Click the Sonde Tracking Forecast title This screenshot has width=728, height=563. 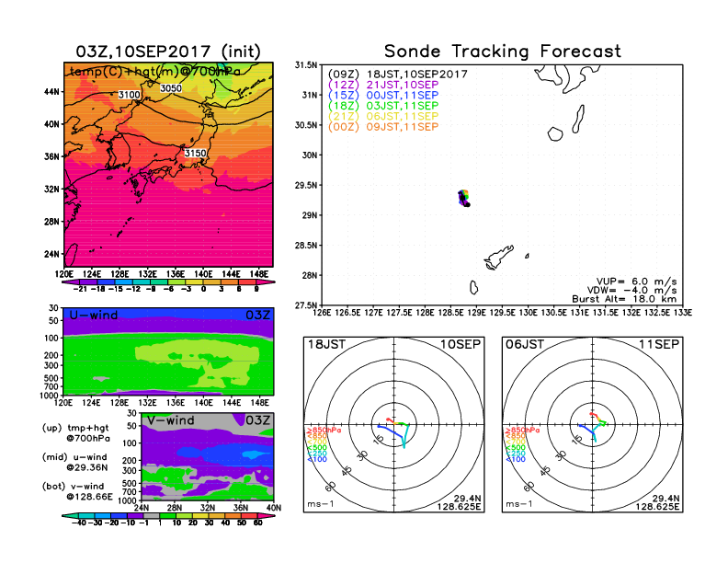pyautogui.click(x=502, y=52)
